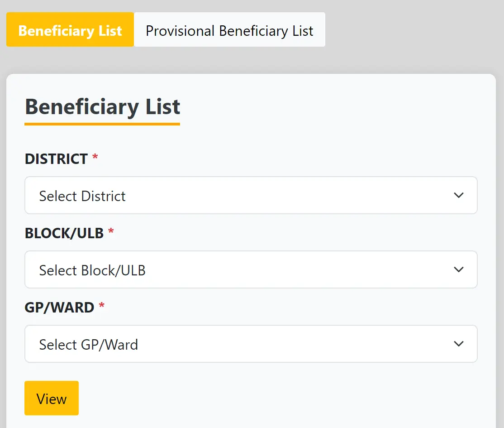The width and height of the screenshot is (504, 428).
Task: Click the downward chevron on Select GP/Ward
Action: (x=458, y=344)
